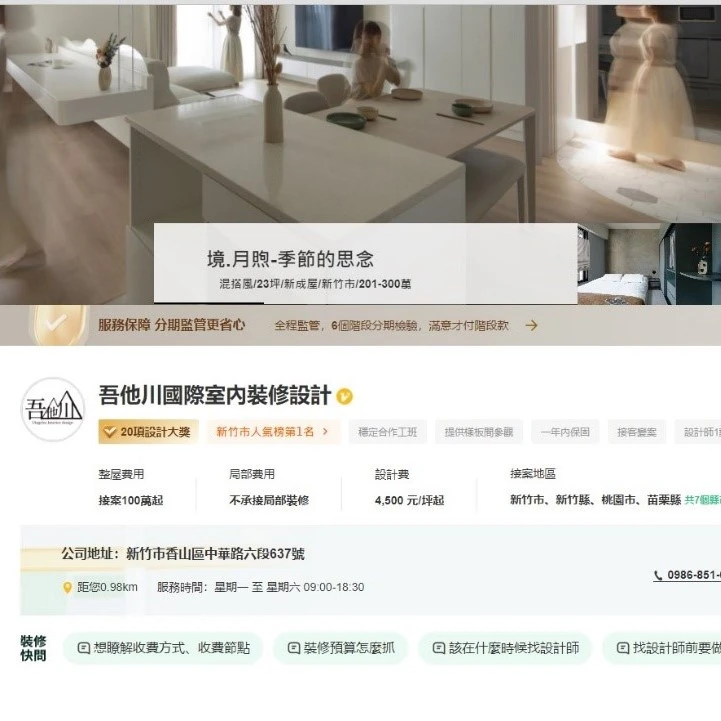
Task: Click the location pin icon near 距您0.98km
Action: (x=67, y=587)
